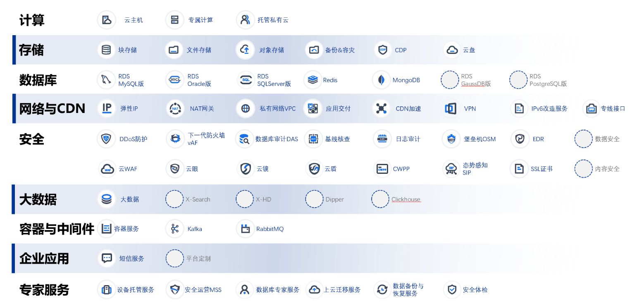This screenshot has width=644, height=305.
Task: Click the VPN icon
Action: coord(451,108)
